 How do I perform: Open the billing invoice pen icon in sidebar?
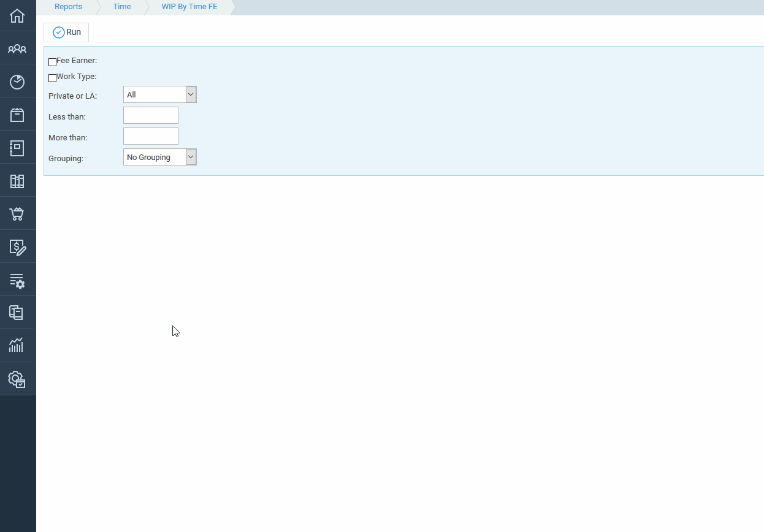(x=18, y=247)
